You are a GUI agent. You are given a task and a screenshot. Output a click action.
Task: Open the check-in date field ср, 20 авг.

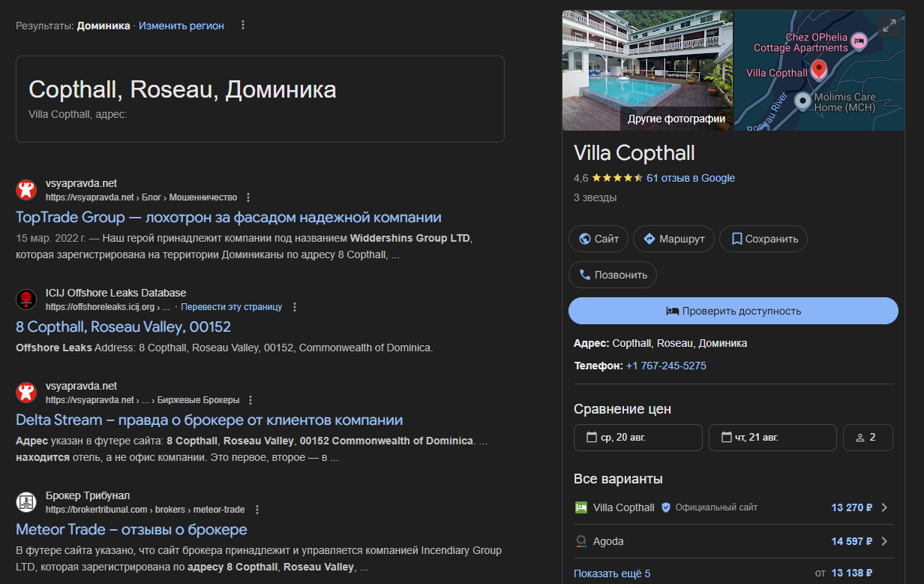[638, 438]
